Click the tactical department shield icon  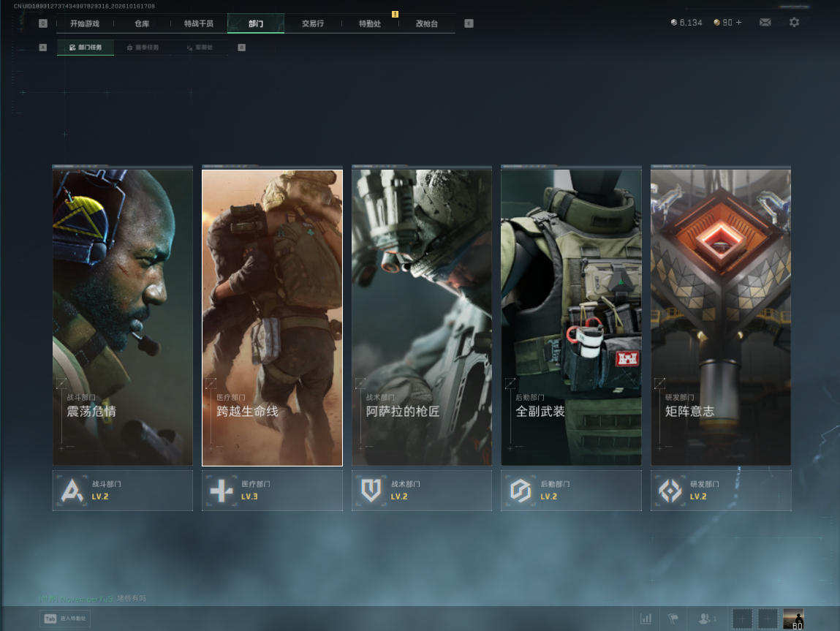click(x=371, y=490)
